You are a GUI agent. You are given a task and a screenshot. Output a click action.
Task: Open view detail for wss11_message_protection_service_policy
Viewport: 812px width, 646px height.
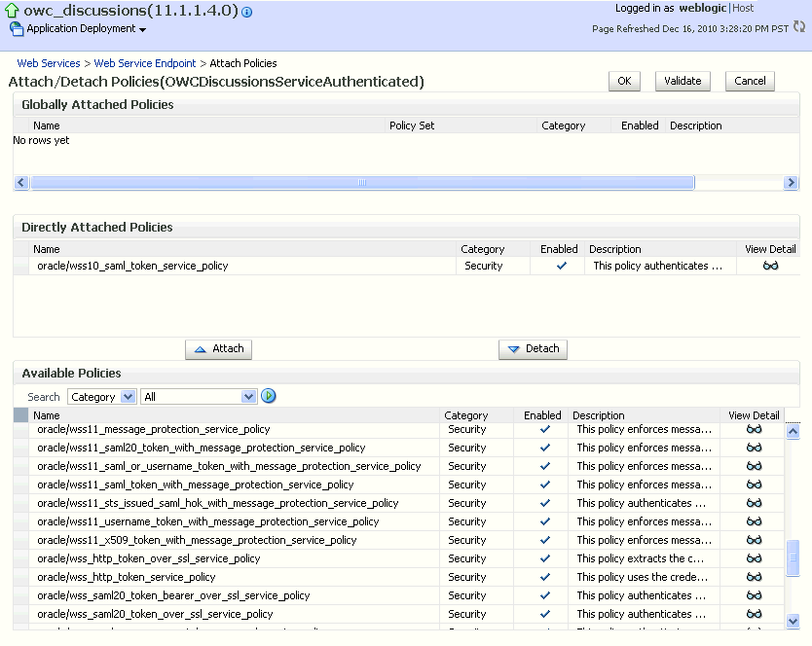[754, 429]
